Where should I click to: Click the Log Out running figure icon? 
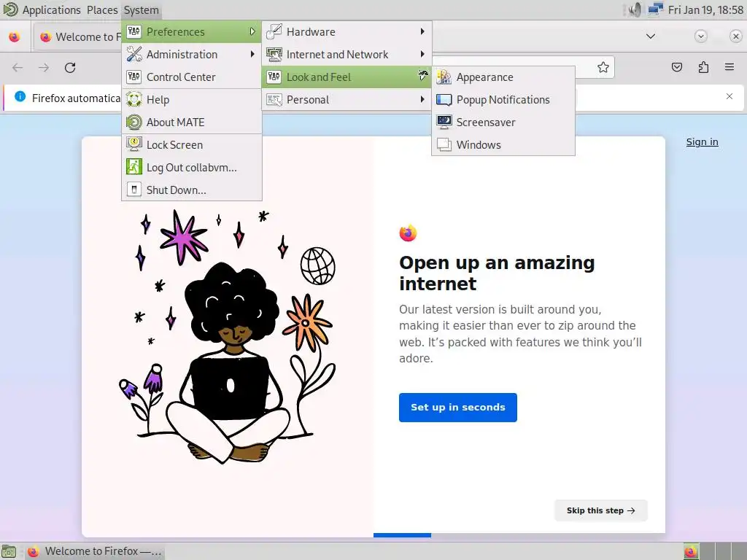point(134,167)
